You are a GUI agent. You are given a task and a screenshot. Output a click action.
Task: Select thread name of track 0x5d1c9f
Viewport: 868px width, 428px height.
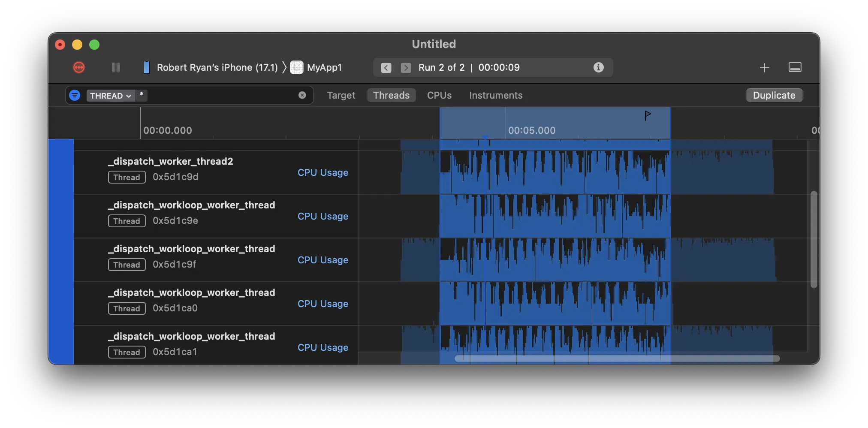coord(192,249)
